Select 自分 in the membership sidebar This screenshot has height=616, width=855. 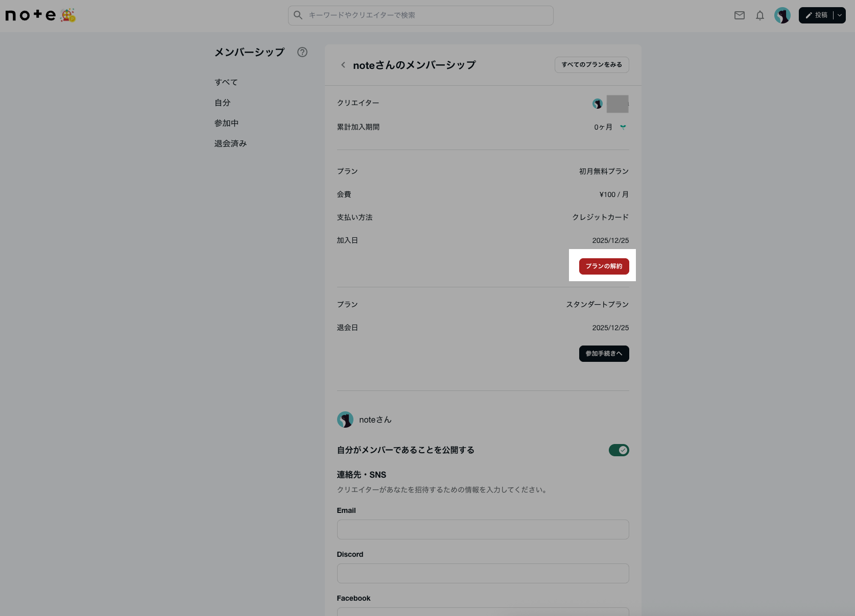[223, 103]
